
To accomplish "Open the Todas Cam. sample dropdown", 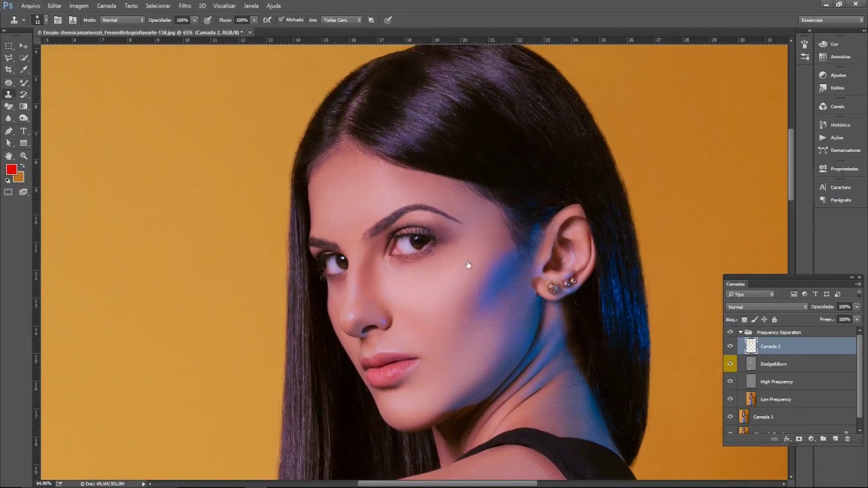I will tap(342, 20).
